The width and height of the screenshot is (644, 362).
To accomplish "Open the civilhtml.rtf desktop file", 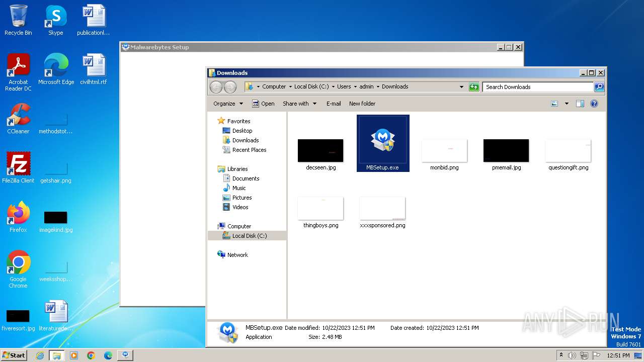I will coord(94,69).
